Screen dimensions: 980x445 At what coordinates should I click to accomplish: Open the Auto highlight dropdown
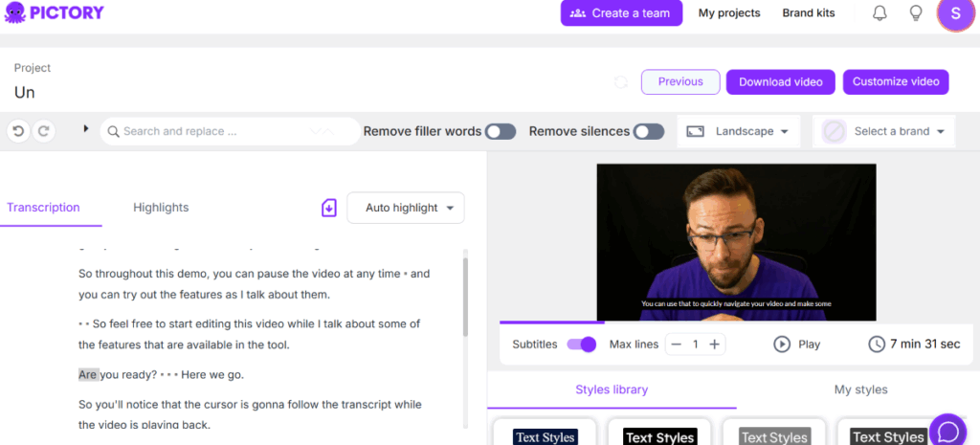(406, 208)
